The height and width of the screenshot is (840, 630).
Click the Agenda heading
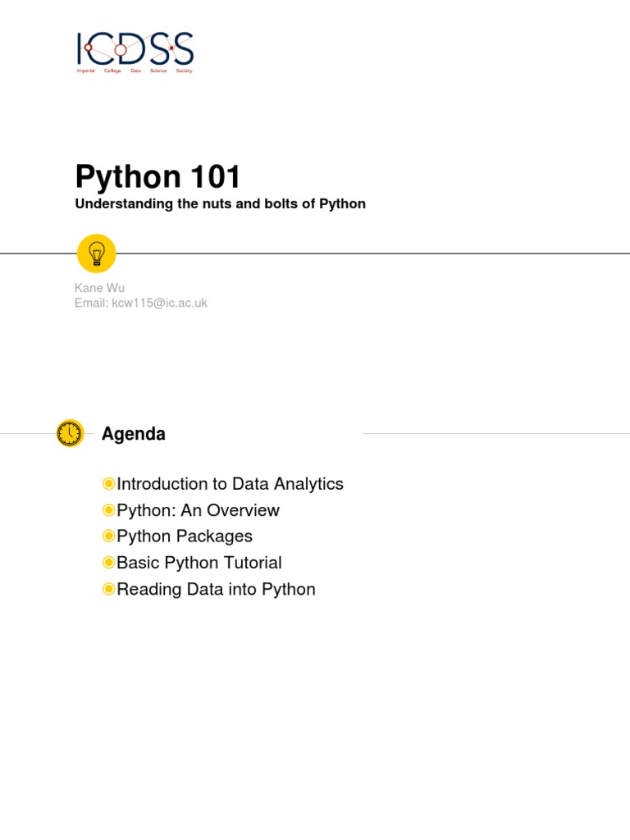[x=134, y=434]
